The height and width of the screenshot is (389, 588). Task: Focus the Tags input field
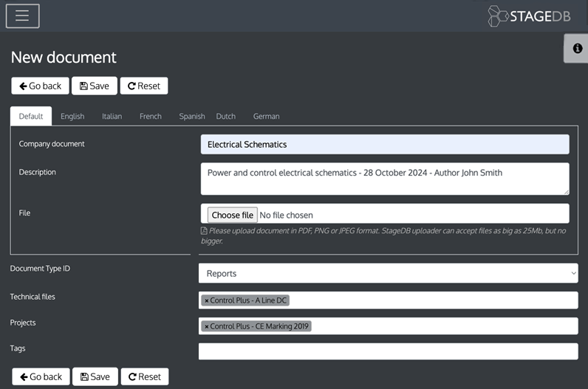(x=388, y=351)
